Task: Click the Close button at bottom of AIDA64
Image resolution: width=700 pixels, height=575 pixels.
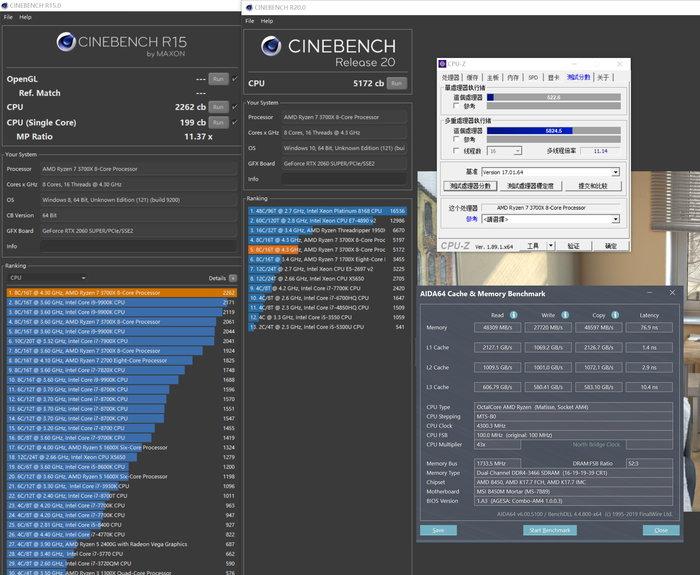Action: 661,530
